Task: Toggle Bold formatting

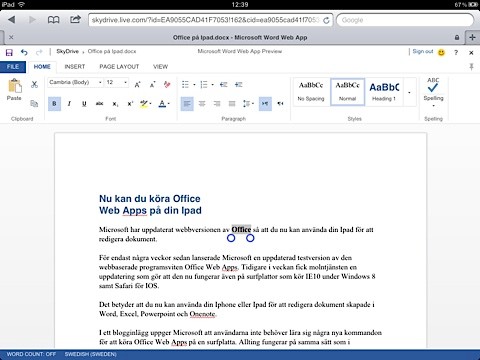Action: (54, 104)
